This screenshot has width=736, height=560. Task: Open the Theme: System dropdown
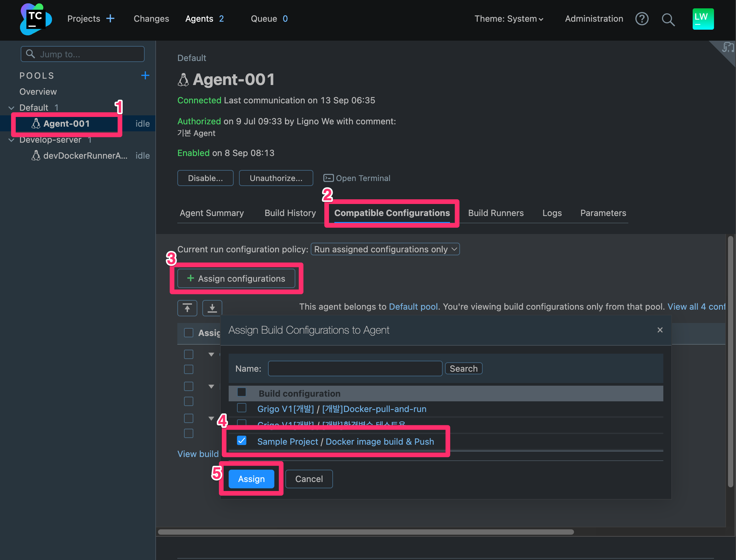click(509, 19)
